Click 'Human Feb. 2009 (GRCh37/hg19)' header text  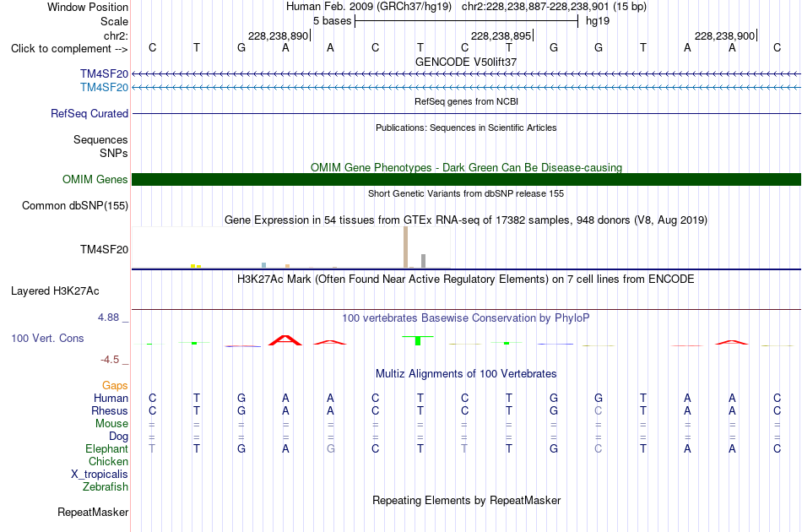369,7
